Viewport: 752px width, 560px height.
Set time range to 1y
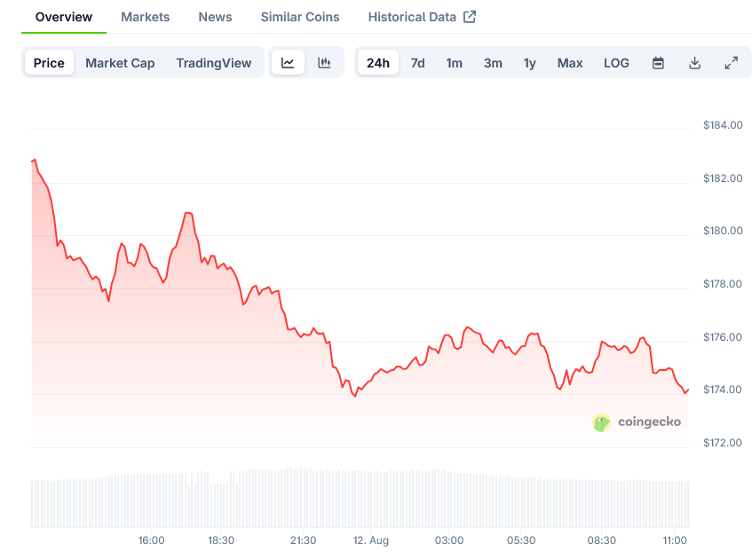pyautogui.click(x=530, y=63)
